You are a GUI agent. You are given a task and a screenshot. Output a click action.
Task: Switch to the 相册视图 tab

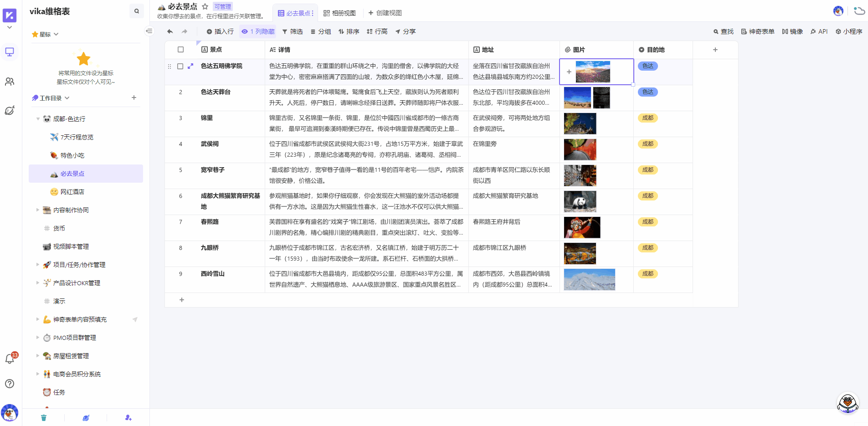pyautogui.click(x=339, y=13)
